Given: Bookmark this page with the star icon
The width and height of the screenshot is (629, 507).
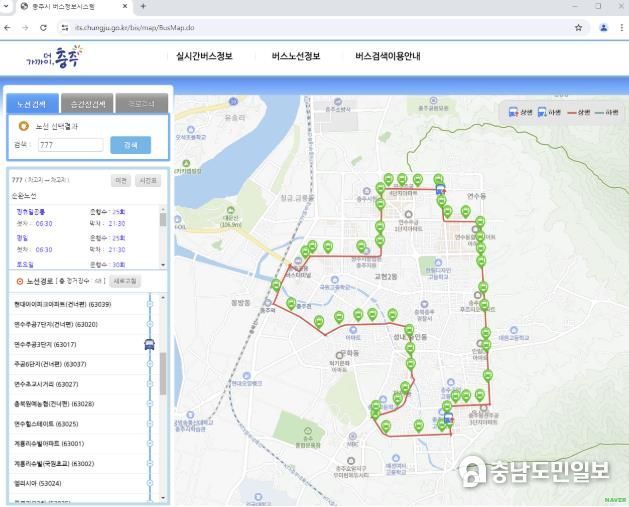Looking at the screenshot, I should [x=578, y=27].
